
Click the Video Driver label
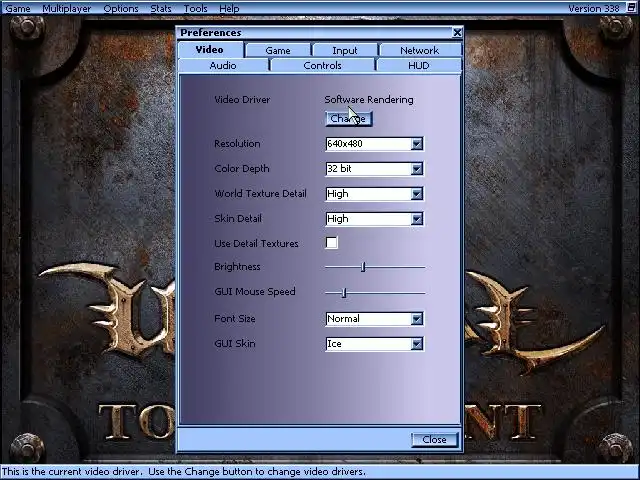point(242,100)
